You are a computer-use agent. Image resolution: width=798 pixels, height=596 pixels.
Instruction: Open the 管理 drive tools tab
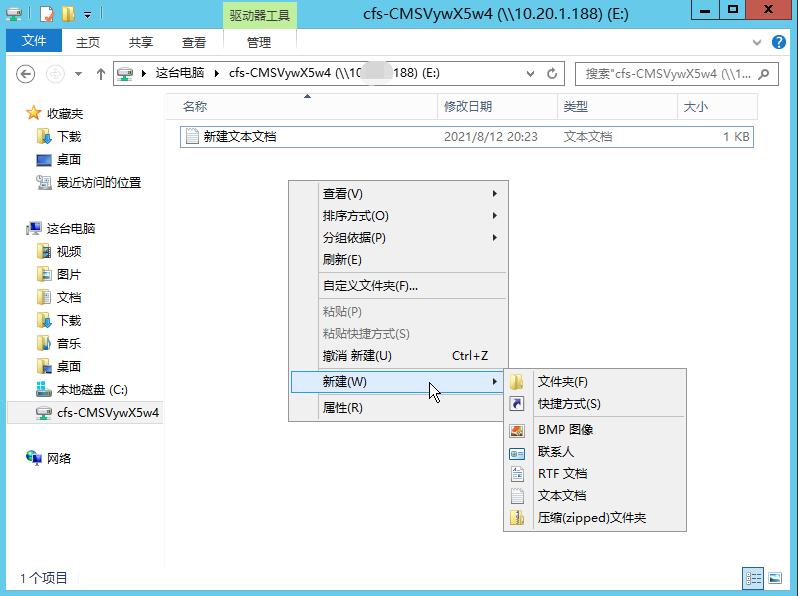[x=259, y=42]
